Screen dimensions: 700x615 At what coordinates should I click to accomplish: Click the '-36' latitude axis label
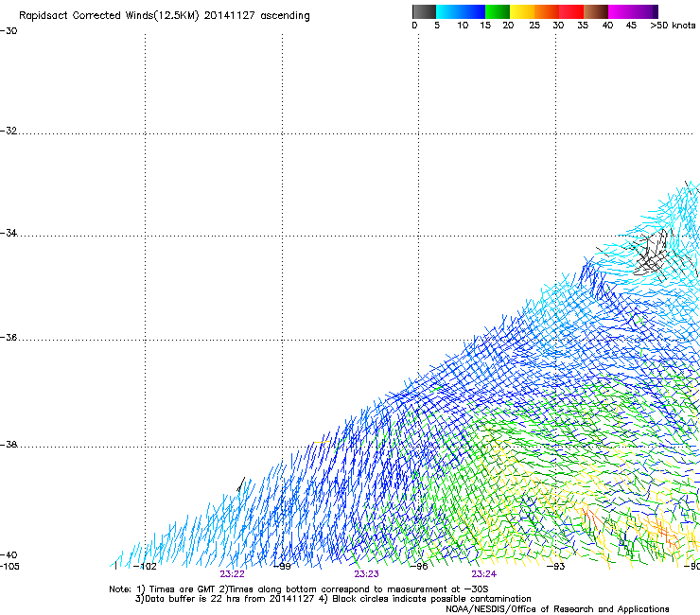coord(9,337)
